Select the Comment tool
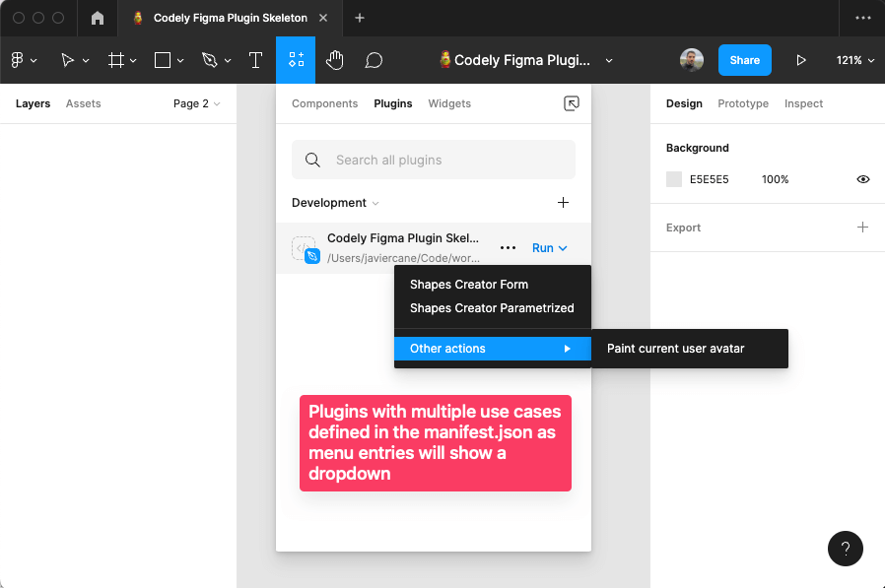 point(374,60)
